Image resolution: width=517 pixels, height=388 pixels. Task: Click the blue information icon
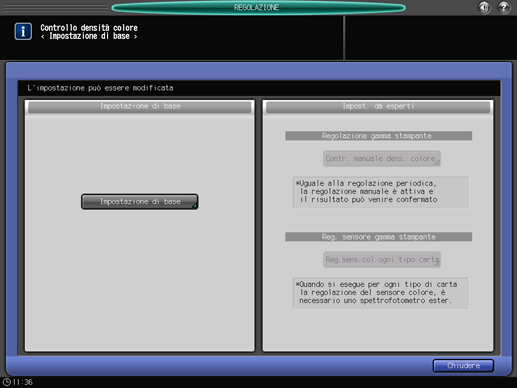(23, 32)
